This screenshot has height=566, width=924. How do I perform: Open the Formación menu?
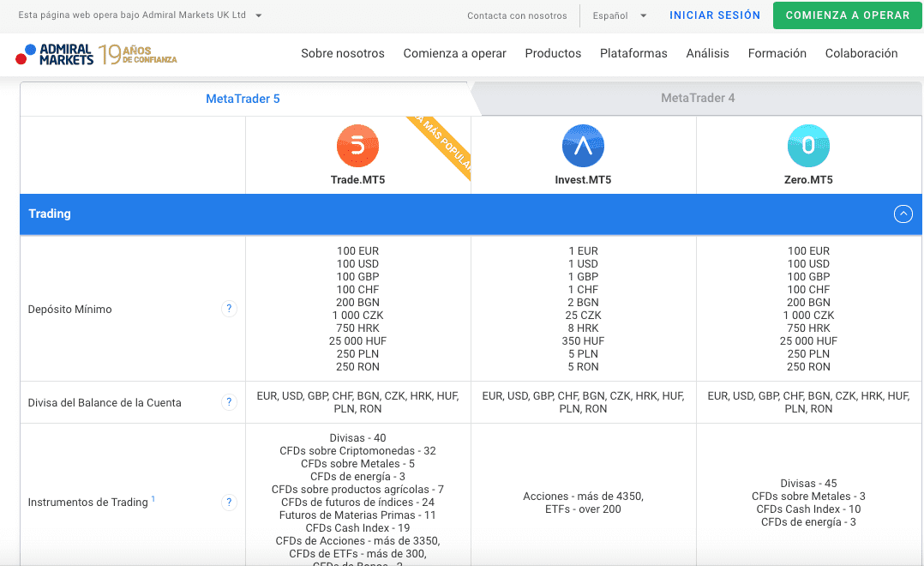777,53
